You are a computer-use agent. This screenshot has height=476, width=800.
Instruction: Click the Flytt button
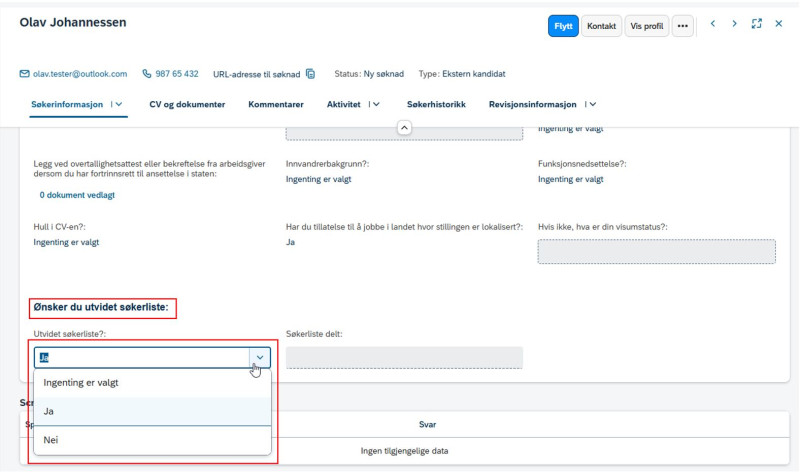coord(563,26)
